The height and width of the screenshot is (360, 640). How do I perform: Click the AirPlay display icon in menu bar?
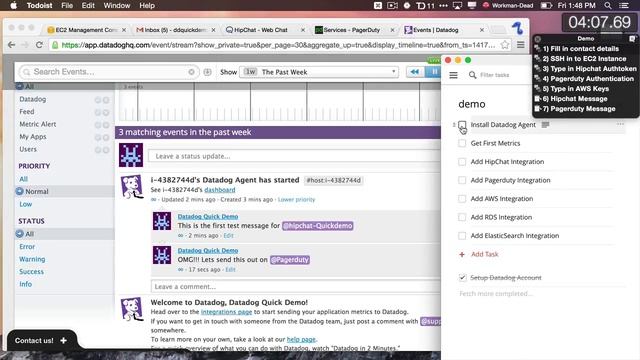[458, 5]
